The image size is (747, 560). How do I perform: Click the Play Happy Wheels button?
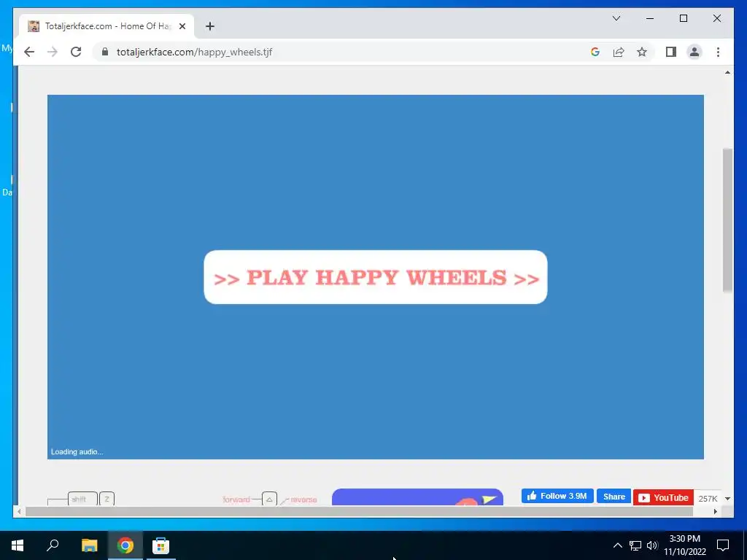[376, 277]
